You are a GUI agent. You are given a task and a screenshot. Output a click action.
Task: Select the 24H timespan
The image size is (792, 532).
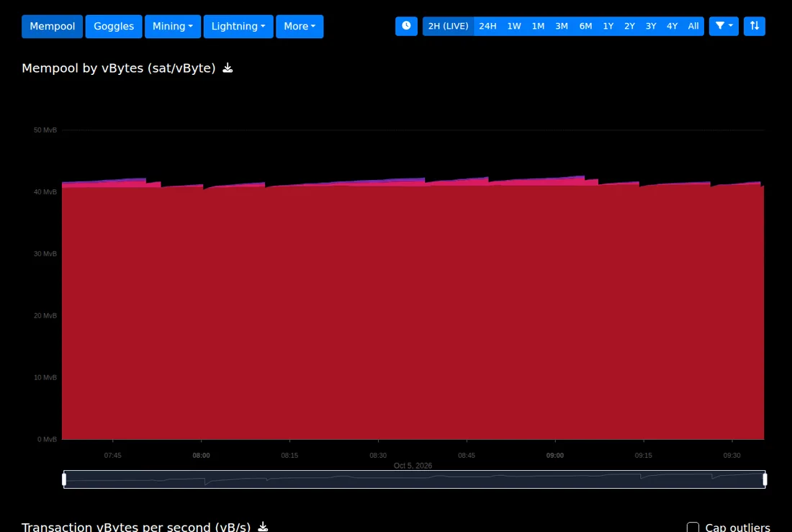[487, 26]
